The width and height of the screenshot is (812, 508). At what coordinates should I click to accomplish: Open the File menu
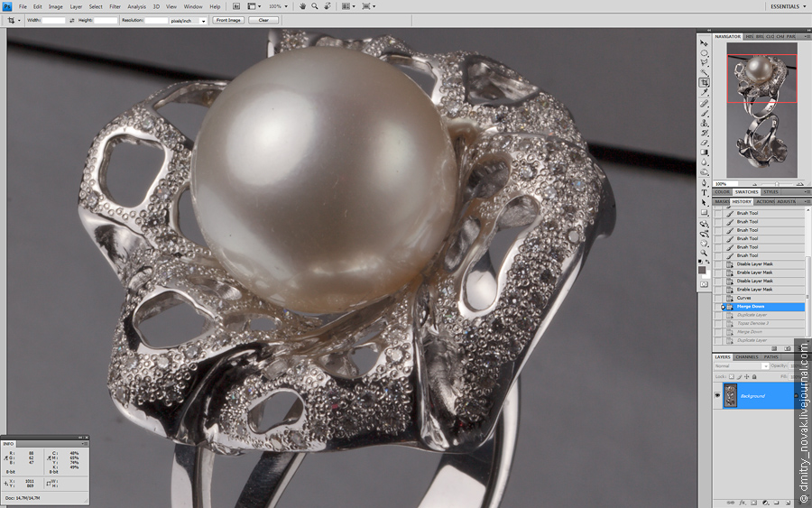click(23, 6)
